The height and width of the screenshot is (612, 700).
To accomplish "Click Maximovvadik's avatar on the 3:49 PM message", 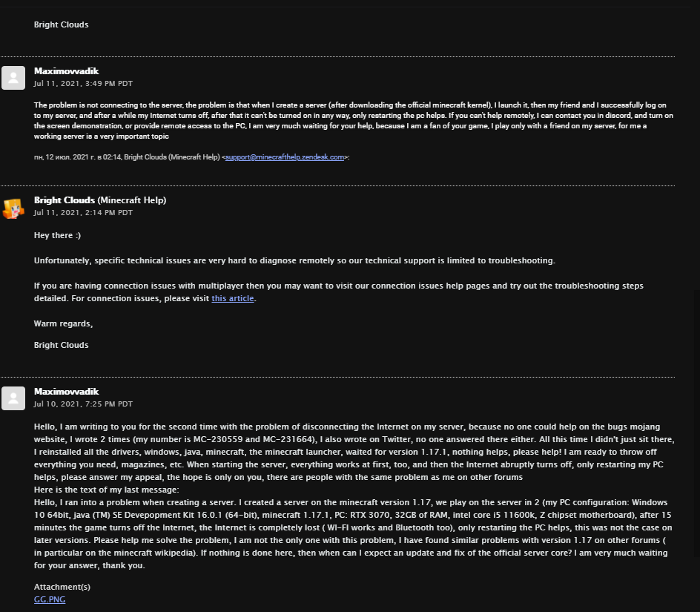I will [x=13, y=77].
